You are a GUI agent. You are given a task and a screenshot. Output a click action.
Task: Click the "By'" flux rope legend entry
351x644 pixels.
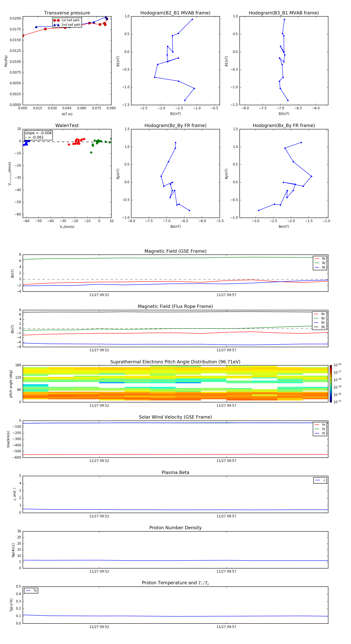point(320,318)
